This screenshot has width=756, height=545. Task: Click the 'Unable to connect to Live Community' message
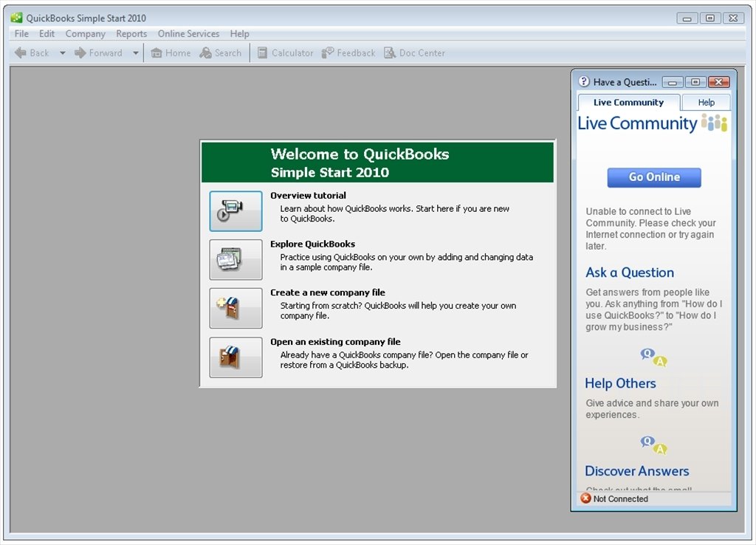(x=650, y=229)
